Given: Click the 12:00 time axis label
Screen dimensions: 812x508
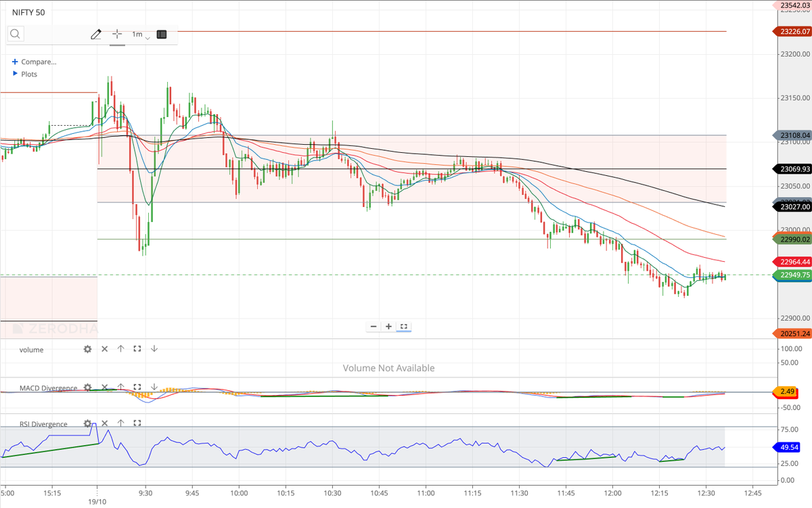Looking at the screenshot, I should [x=612, y=492].
